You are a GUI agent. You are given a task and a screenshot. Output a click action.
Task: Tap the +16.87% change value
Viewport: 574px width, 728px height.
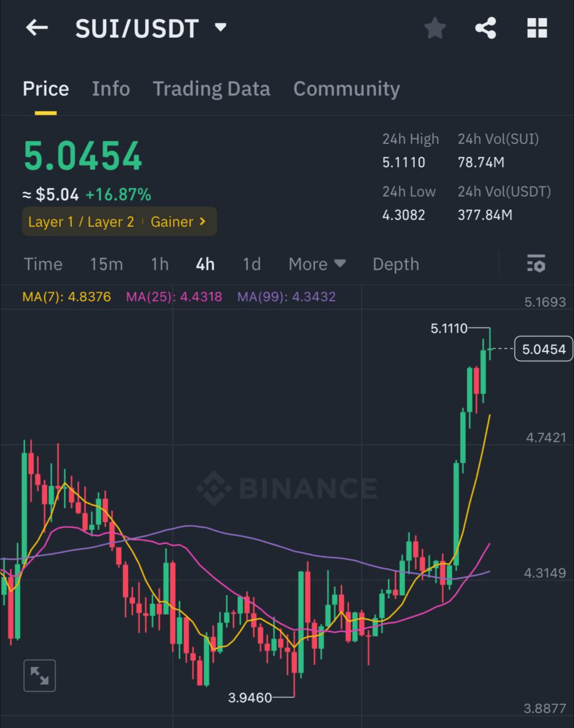(x=118, y=195)
